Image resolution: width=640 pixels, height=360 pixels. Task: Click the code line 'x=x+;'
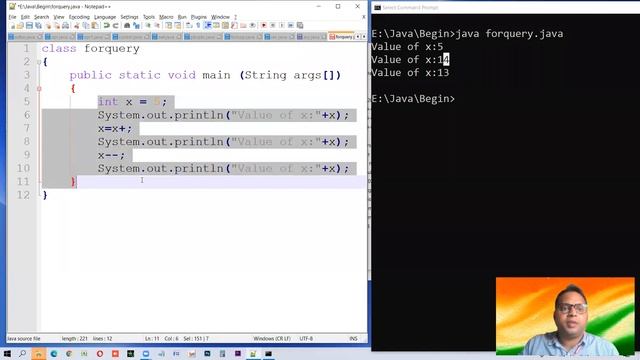pos(115,129)
